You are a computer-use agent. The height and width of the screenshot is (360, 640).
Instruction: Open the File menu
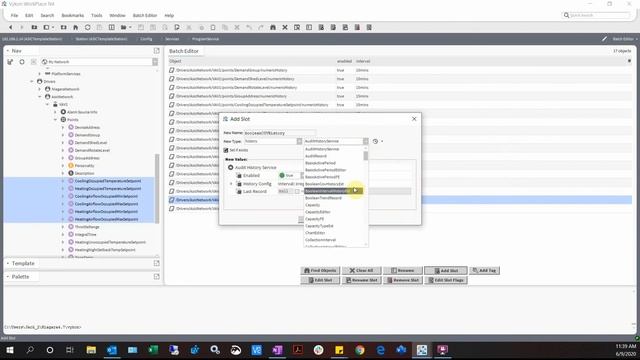(x=14, y=15)
